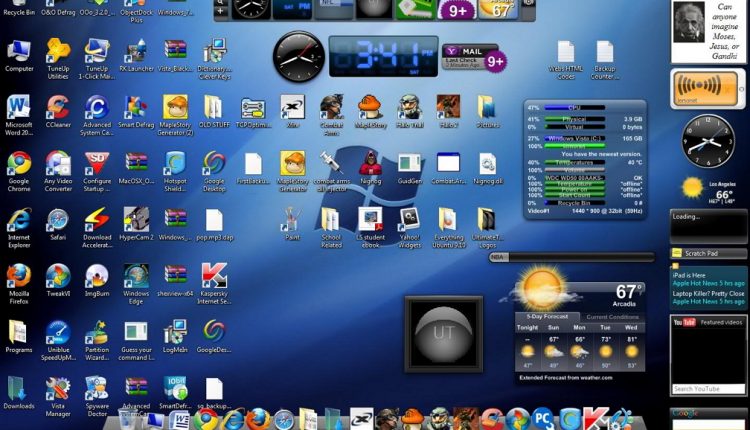
Task: Launch Google Chrome desktop shortcut
Action: pos(19,171)
